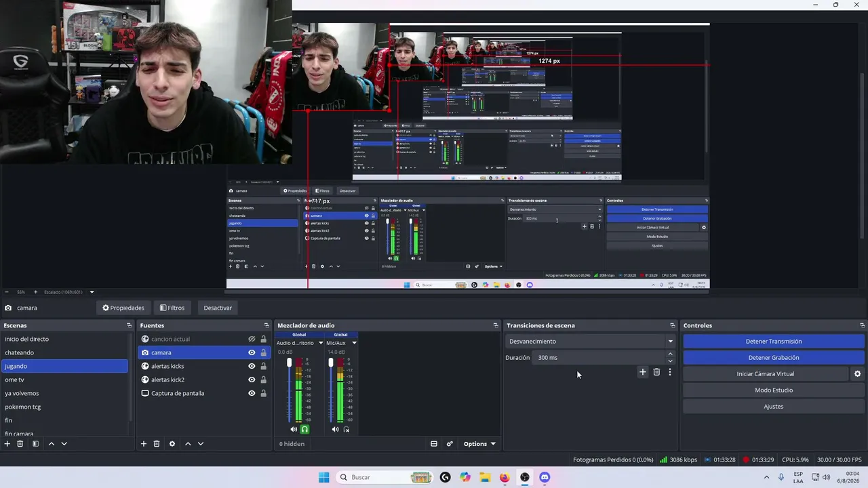Toggle lock on camara source

click(263, 352)
